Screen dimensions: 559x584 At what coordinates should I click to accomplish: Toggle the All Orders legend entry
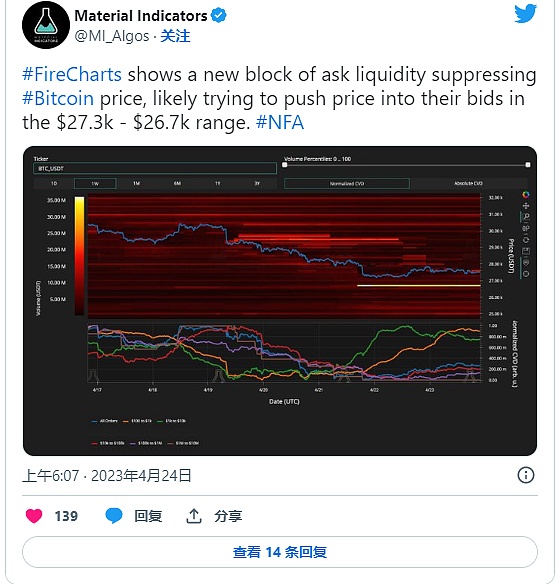[105, 421]
